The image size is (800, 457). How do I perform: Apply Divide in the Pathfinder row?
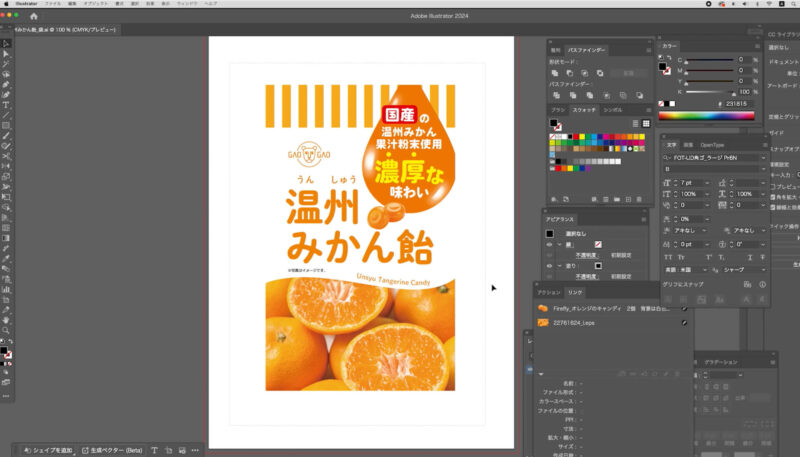(557, 95)
